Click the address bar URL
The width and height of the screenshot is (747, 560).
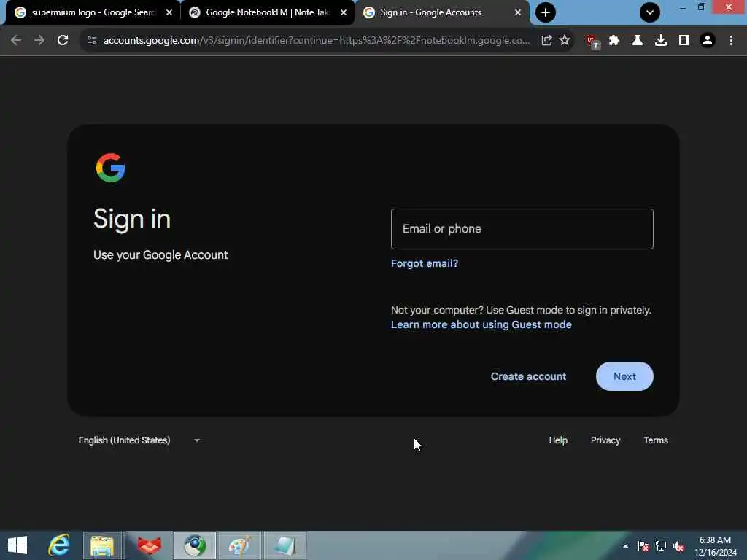(317, 41)
